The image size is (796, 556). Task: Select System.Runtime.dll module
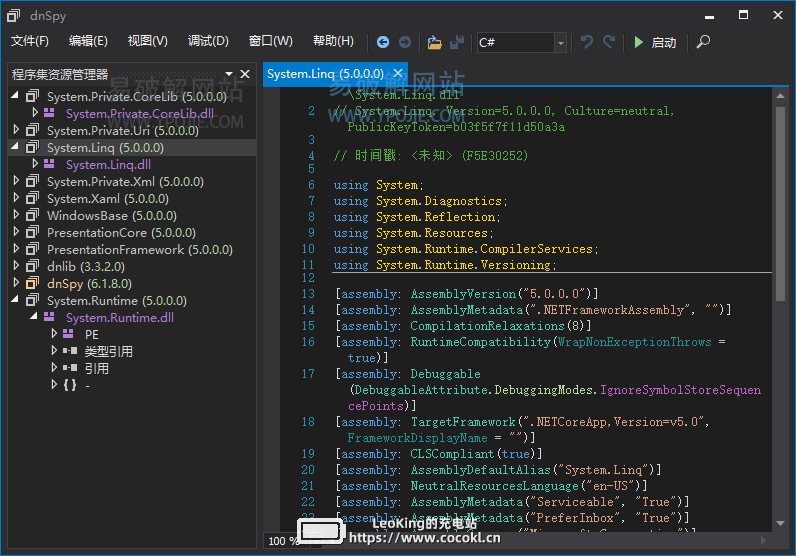tap(120, 318)
